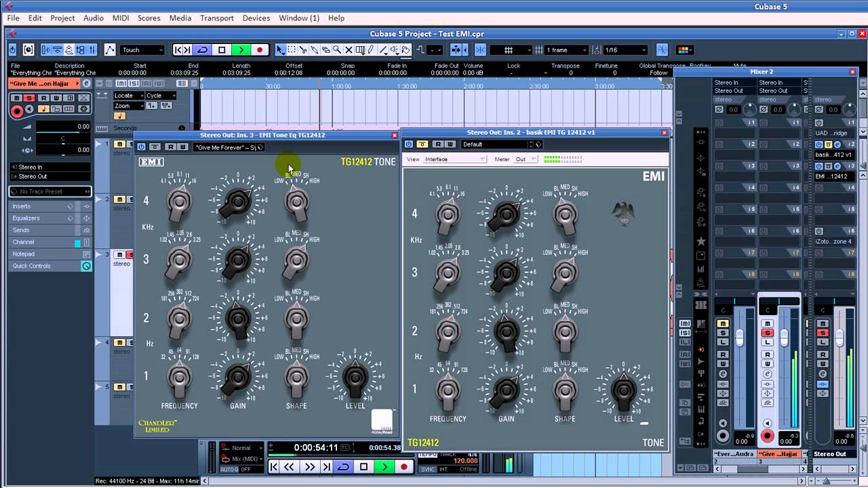Open the View Interface dropdown
The image size is (868, 488).
pyautogui.click(x=455, y=159)
